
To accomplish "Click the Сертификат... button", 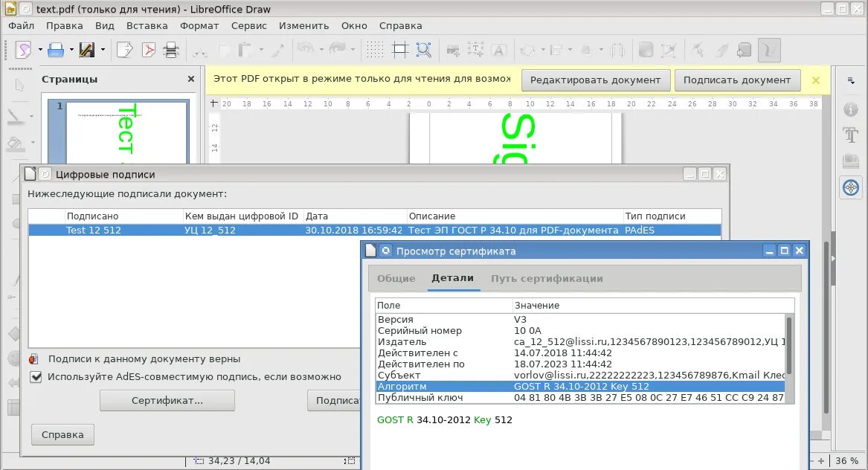I will click(x=167, y=400).
